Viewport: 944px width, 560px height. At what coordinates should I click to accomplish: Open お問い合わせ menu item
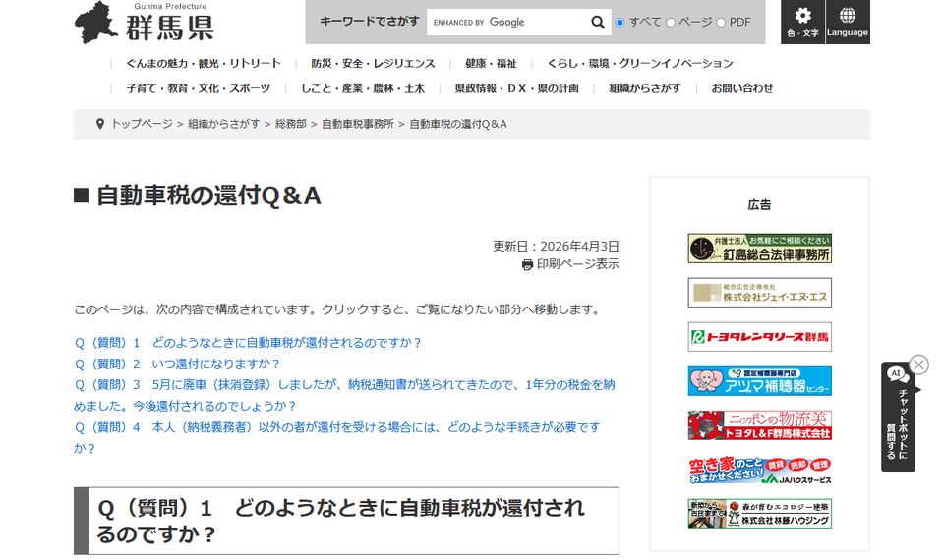pyautogui.click(x=741, y=88)
